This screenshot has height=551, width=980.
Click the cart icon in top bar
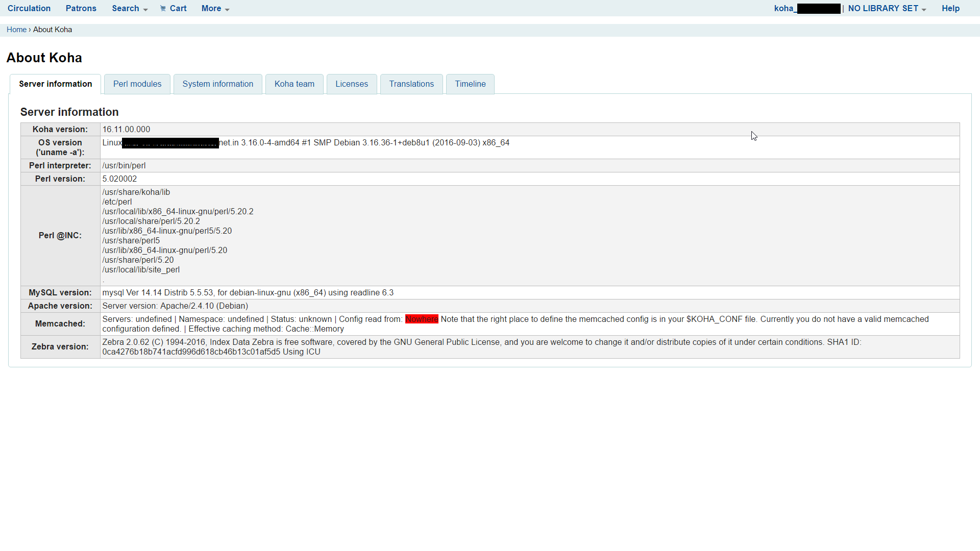[163, 8]
